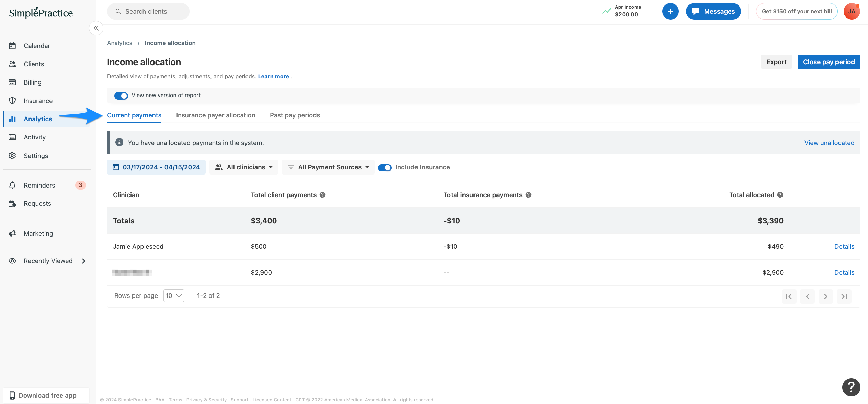Image resolution: width=868 pixels, height=404 pixels.
Task: Switch to Insurance payer allocation tab
Action: (216, 115)
